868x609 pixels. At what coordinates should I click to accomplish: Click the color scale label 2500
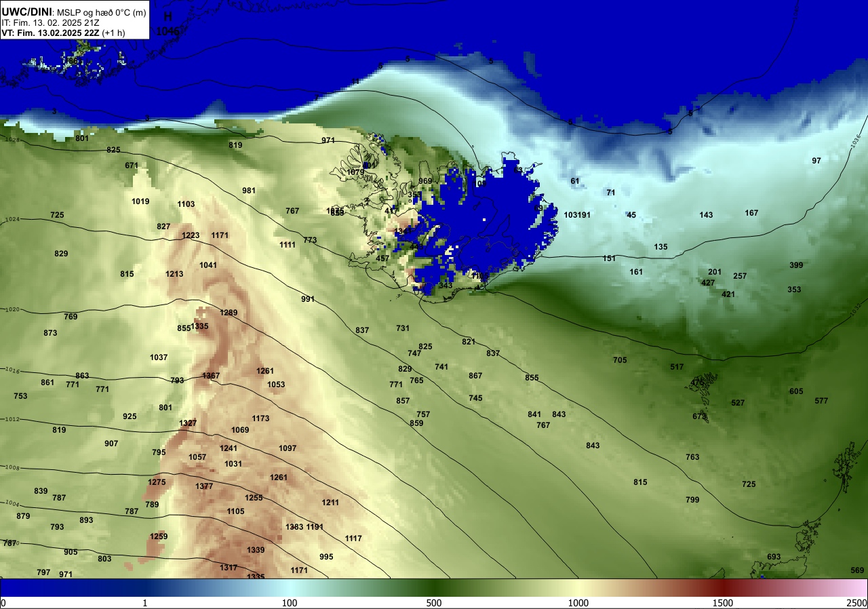click(x=857, y=603)
